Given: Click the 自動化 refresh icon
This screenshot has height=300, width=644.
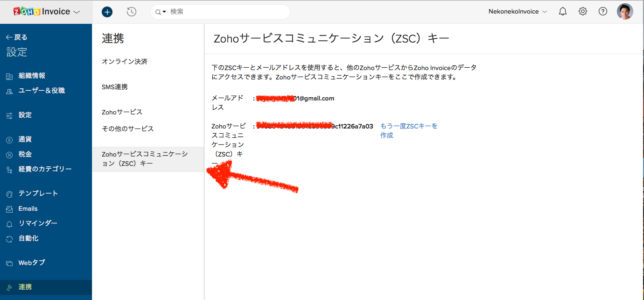Looking at the screenshot, I should [x=9, y=239].
